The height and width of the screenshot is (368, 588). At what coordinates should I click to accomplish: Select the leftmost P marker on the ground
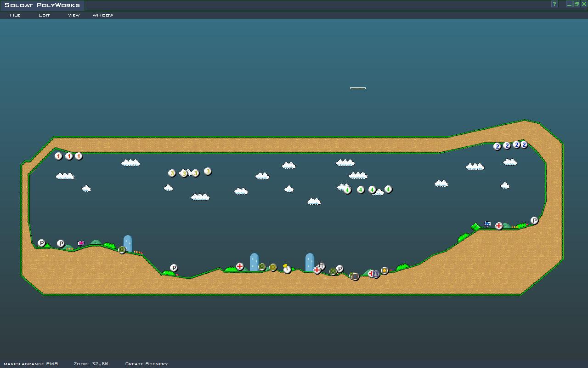click(41, 243)
